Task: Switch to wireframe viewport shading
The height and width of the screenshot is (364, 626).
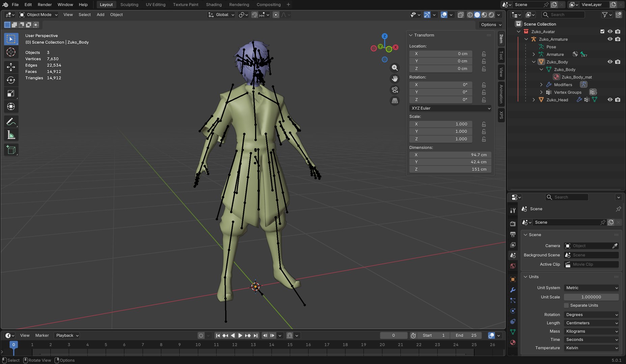Action: (x=470, y=15)
